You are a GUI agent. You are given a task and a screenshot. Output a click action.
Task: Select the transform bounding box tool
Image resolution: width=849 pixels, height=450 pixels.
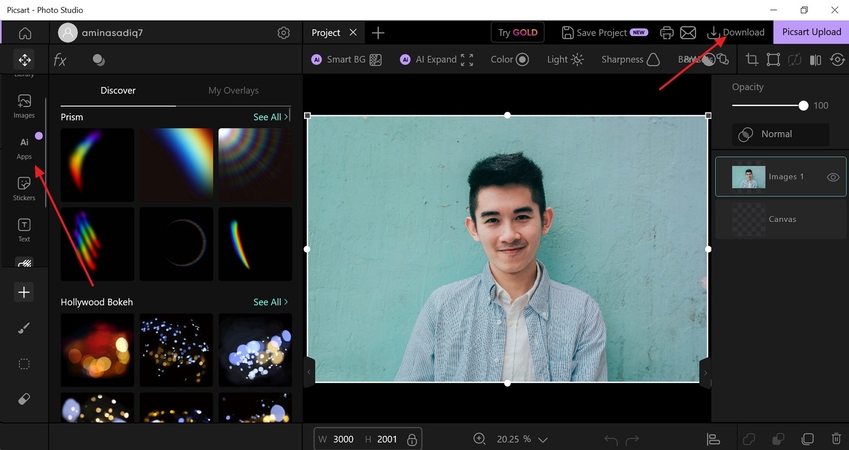pyautogui.click(x=773, y=60)
